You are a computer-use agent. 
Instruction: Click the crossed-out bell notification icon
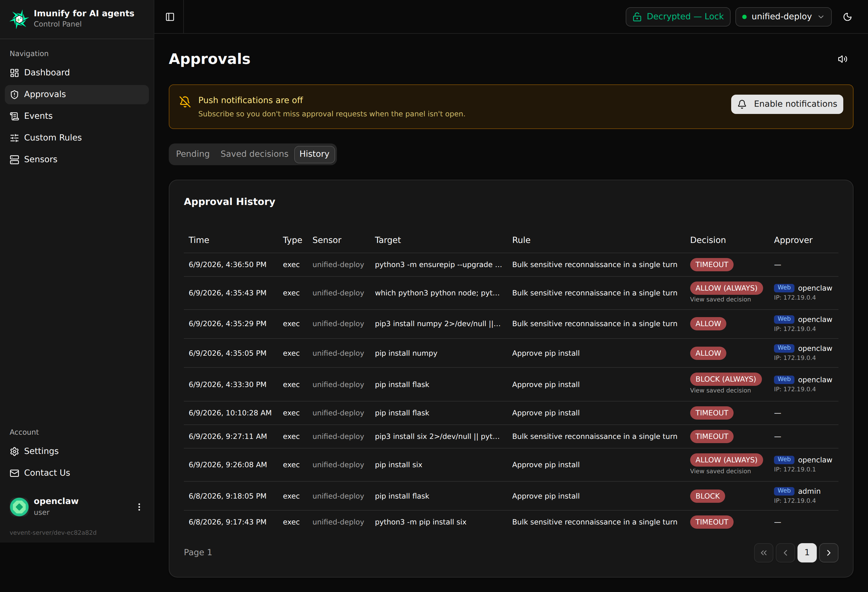(185, 101)
